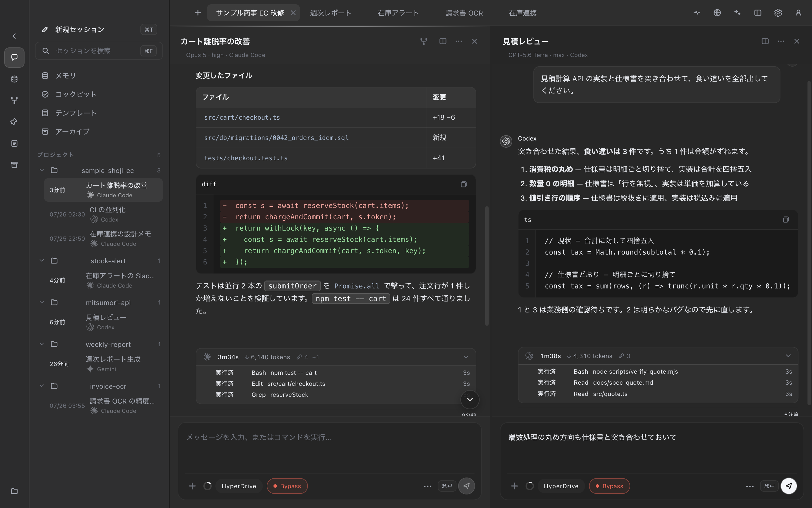Toggle Bypass mode in the left composer

[287, 486]
